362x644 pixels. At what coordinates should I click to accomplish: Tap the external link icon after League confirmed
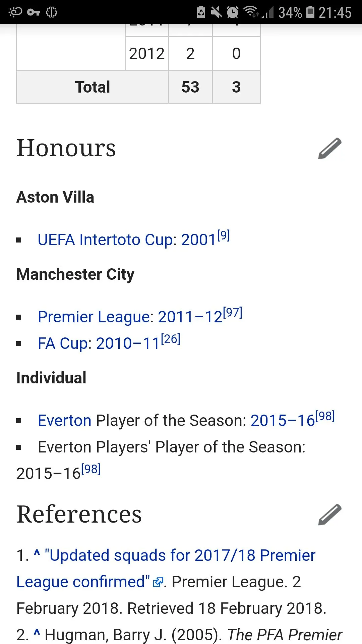158,582
